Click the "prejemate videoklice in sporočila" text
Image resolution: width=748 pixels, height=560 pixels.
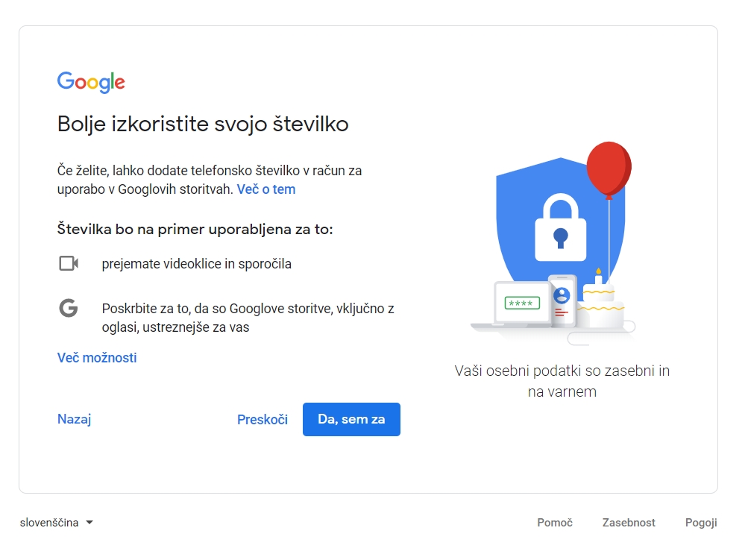[197, 264]
